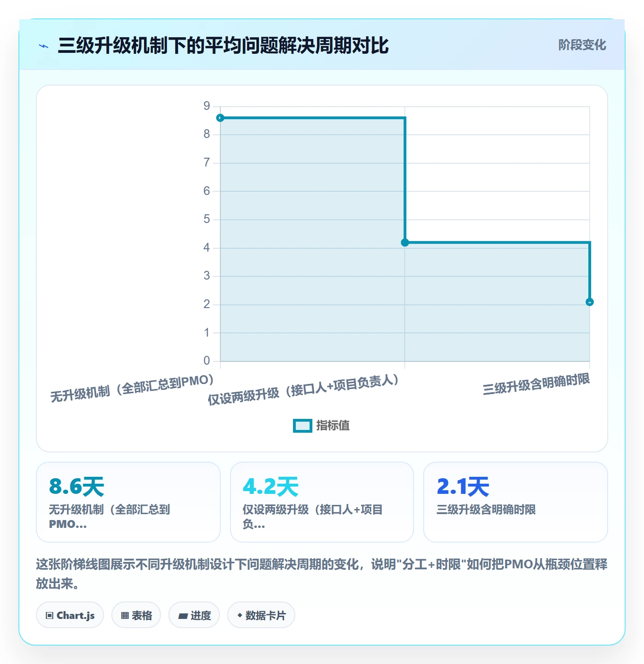
Task: Click the square icon in Chart.js tag
Action: point(50,616)
